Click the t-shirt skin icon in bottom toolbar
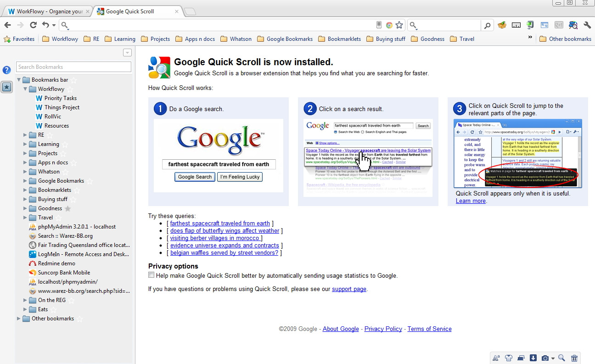Viewport: 595px width, 364px height. (508, 358)
